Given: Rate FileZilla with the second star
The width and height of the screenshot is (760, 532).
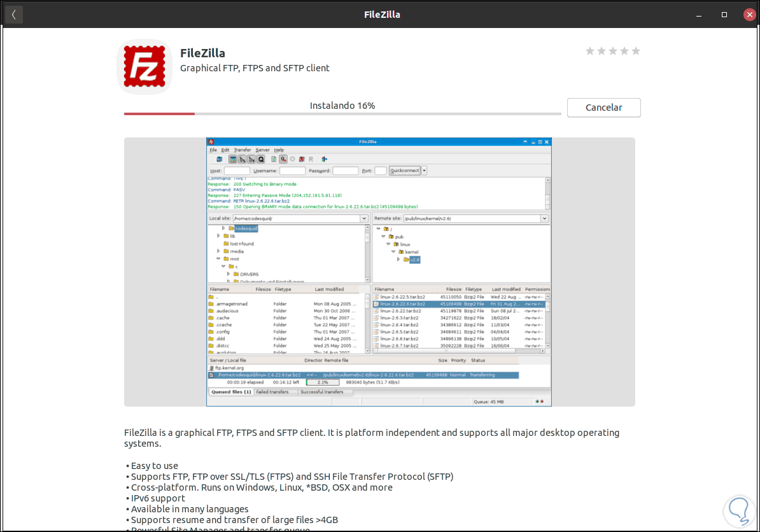Looking at the screenshot, I should (x=601, y=51).
